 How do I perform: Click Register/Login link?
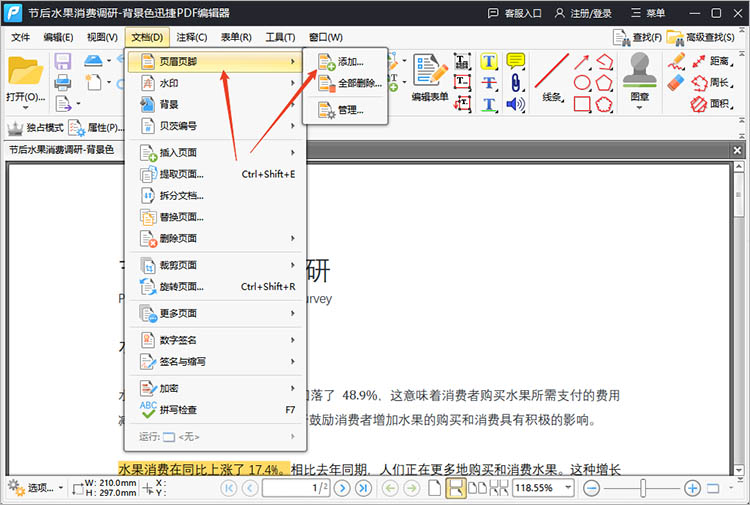point(583,13)
